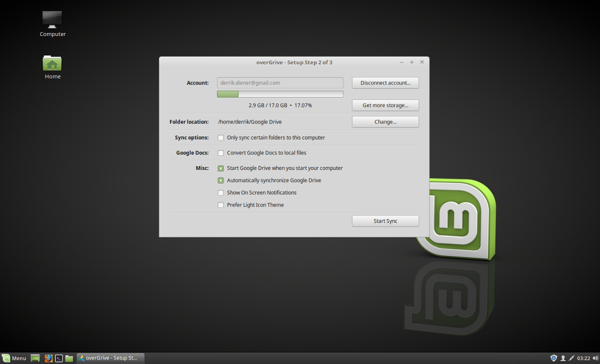The width and height of the screenshot is (600, 364).
Task: Select overGrive window in the taskbar
Action: coord(110,358)
